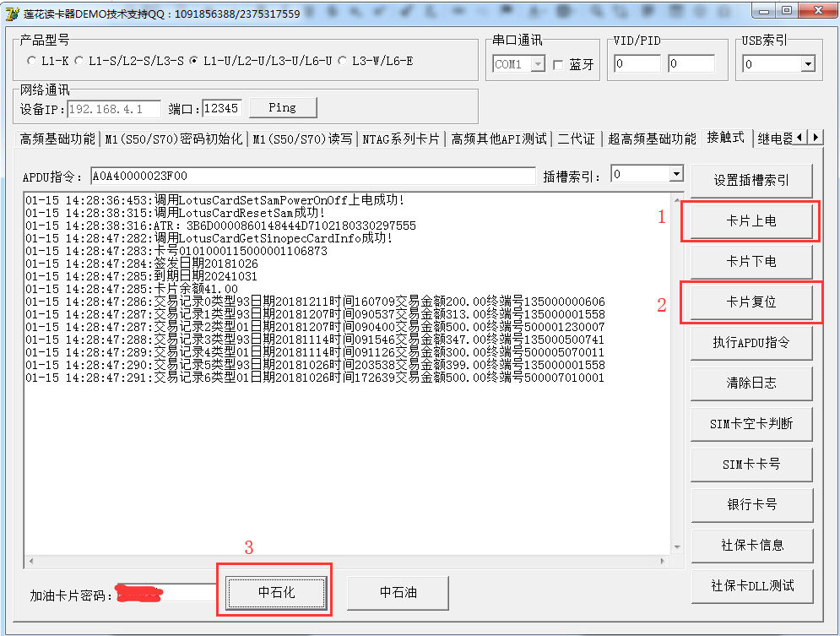Click log scrollbar up arrow
Image resolution: width=840 pixels, height=636 pixels.
(x=677, y=200)
